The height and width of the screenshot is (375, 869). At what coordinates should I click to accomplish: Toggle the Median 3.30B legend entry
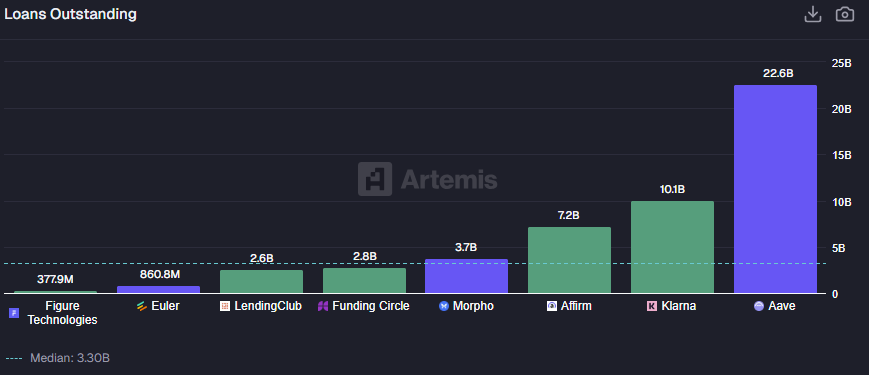tap(58, 358)
